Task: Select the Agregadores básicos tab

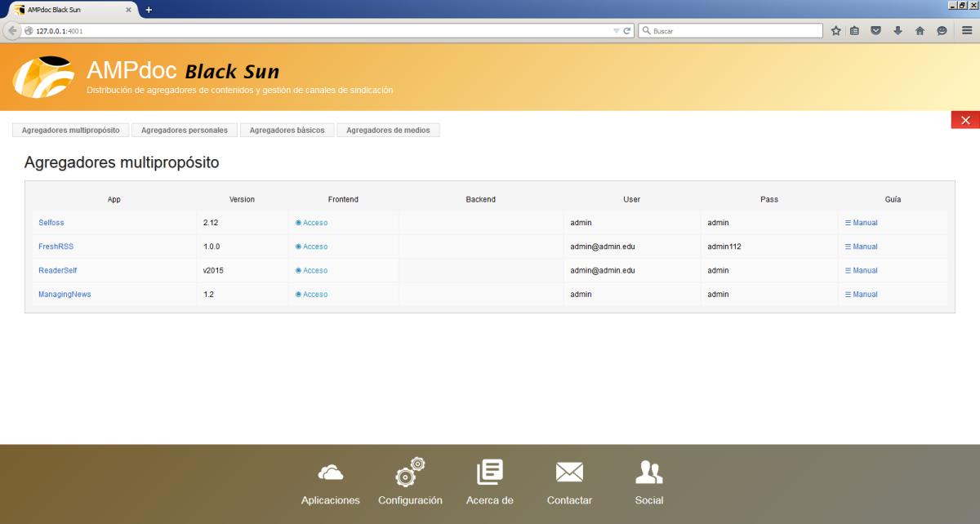Action: (287, 130)
